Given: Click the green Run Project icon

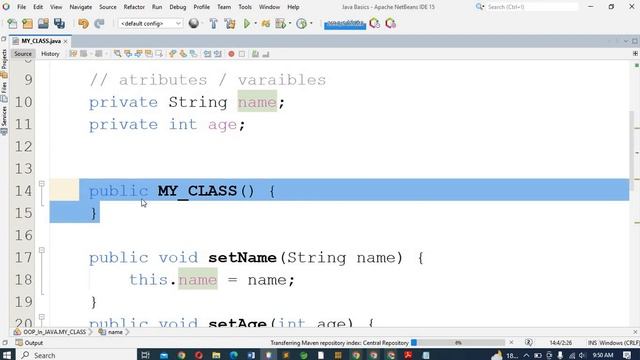Looking at the screenshot, I should 247,24.
